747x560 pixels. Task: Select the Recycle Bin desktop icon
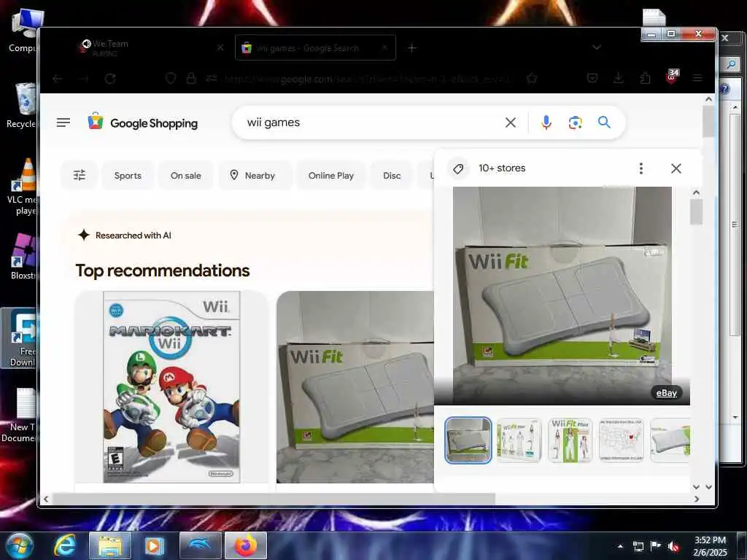point(23,106)
